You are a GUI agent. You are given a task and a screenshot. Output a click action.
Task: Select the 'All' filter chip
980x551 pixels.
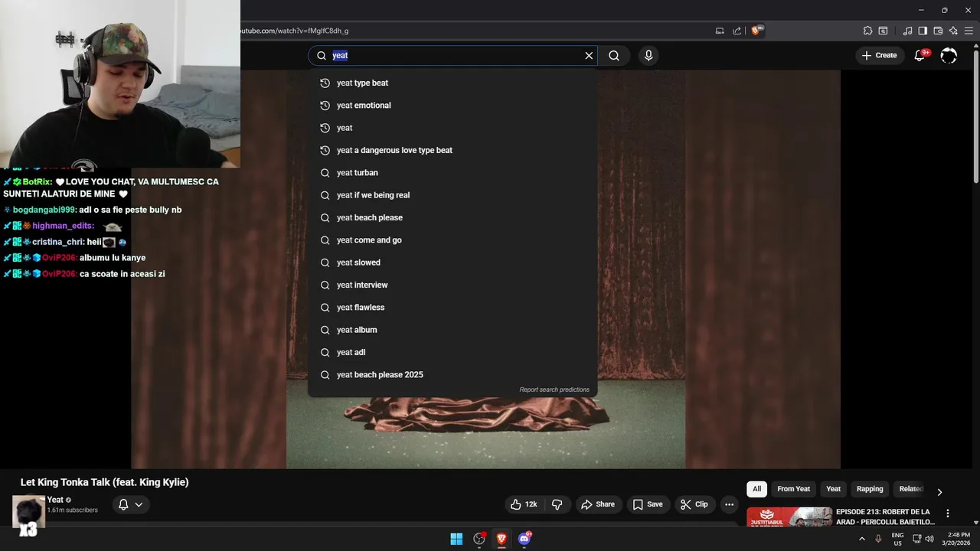(x=756, y=489)
